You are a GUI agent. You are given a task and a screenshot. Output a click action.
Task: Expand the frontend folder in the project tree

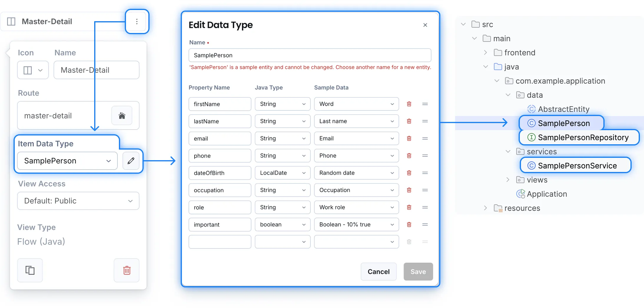[485, 52]
